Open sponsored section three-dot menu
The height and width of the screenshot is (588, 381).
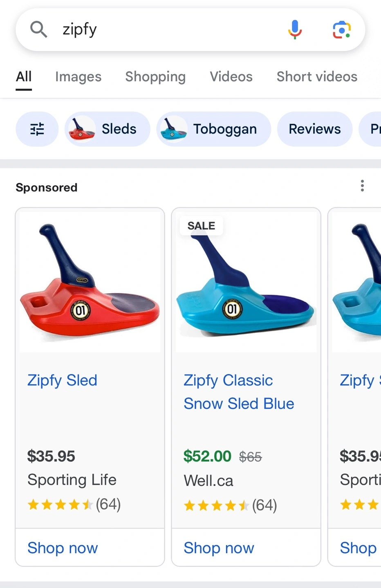(362, 186)
